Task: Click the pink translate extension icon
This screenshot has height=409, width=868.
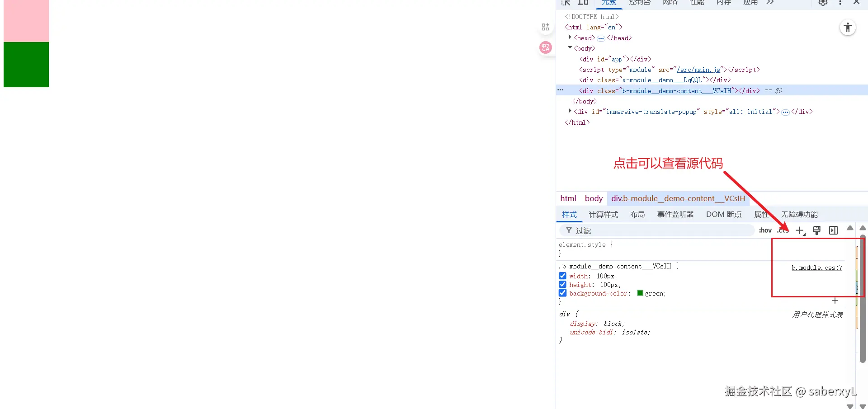Action: coord(546,47)
